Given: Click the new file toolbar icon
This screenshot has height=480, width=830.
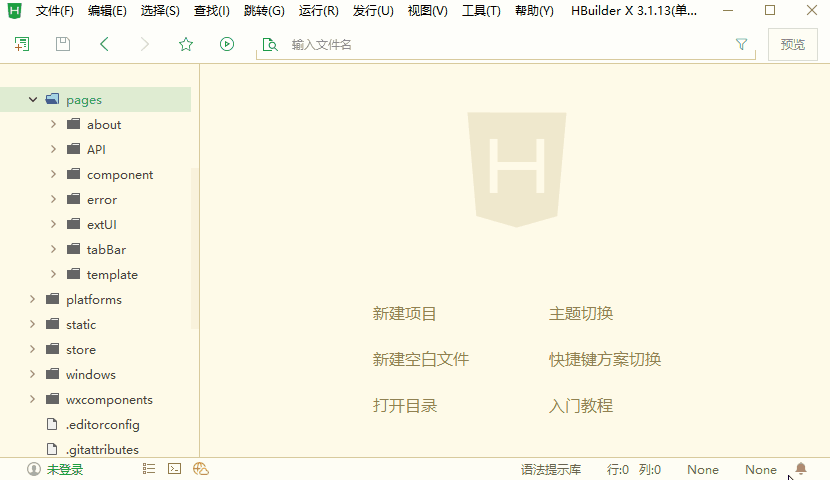Looking at the screenshot, I should click(x=22, y=44).
